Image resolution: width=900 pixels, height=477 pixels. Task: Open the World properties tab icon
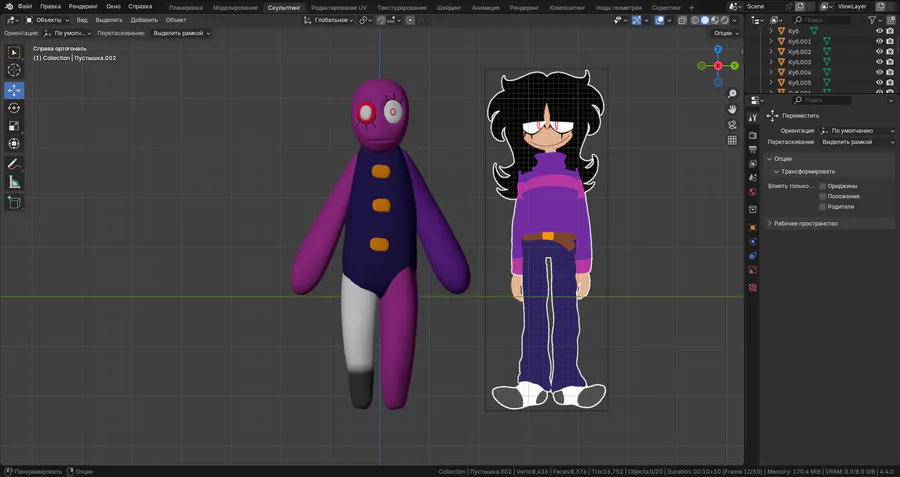point(753,192)
